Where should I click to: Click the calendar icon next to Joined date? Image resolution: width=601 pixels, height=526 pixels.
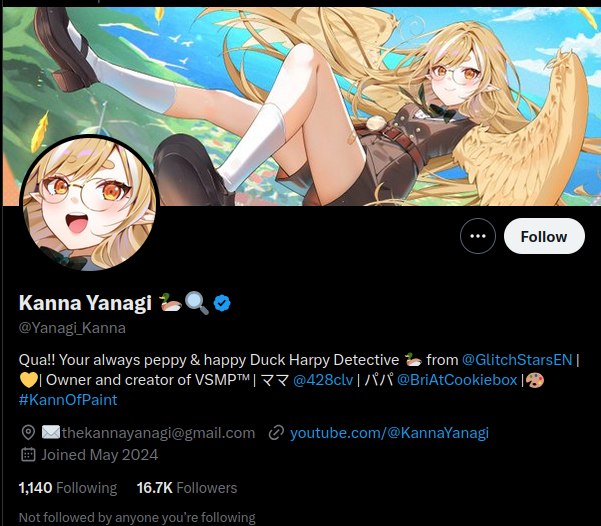[x=28, y=455]
